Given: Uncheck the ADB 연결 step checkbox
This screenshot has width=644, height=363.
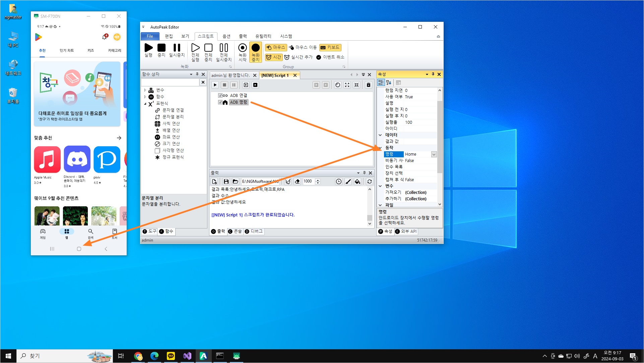Looking at the screenshot, I should [x=220, y=95].
